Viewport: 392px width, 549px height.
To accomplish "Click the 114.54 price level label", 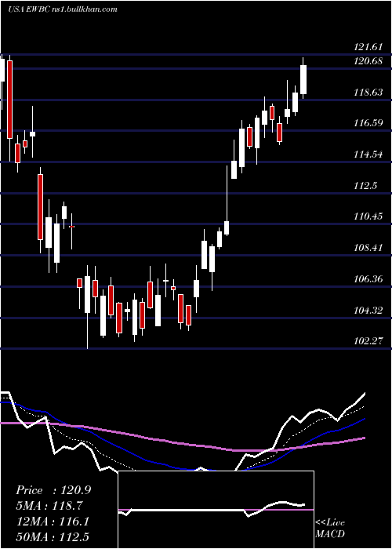I will coord(368,155).
